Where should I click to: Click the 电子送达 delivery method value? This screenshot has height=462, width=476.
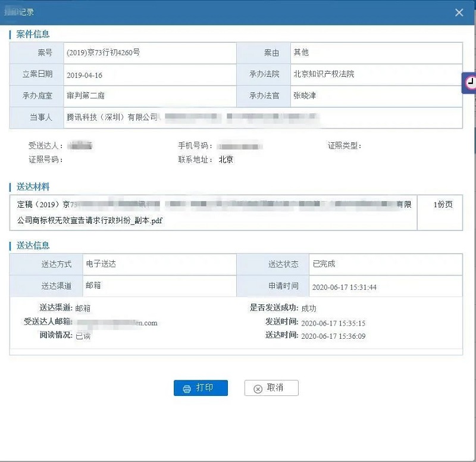click(x=100, y=264)
